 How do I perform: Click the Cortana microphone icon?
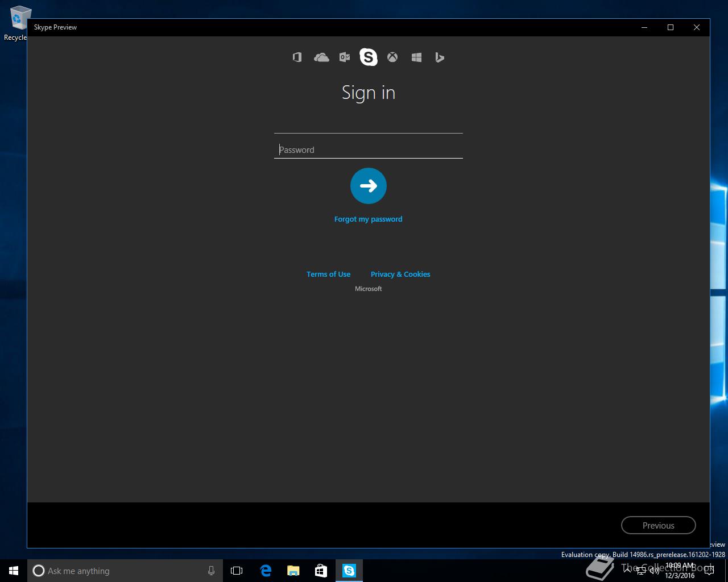tap(211, 571)
